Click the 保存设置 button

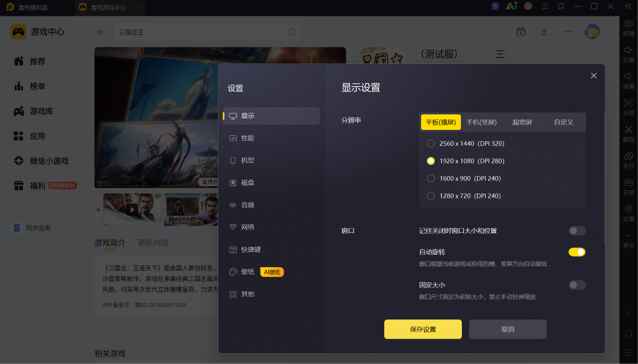click(x=423, y=329)
